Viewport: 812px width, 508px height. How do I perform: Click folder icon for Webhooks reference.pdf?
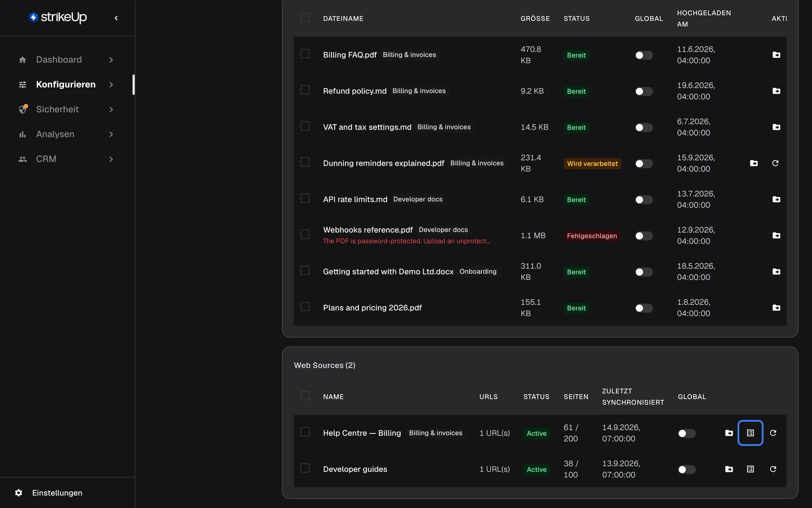776,235
